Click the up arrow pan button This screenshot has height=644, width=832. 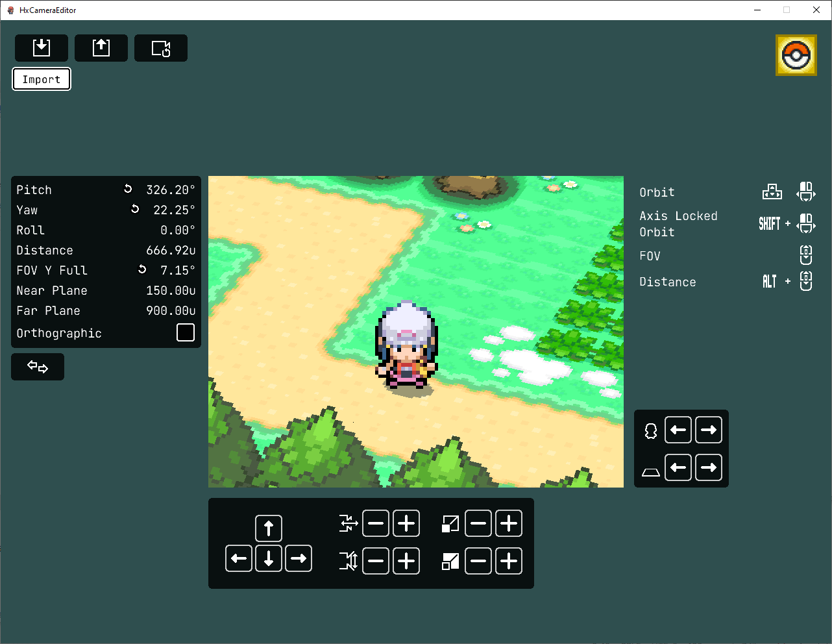(x=269, y=528)
